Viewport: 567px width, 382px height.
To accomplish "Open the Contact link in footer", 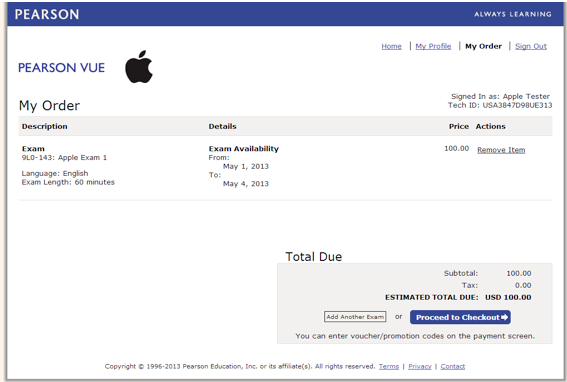I will pyautogui.click(x=453, y=366).
